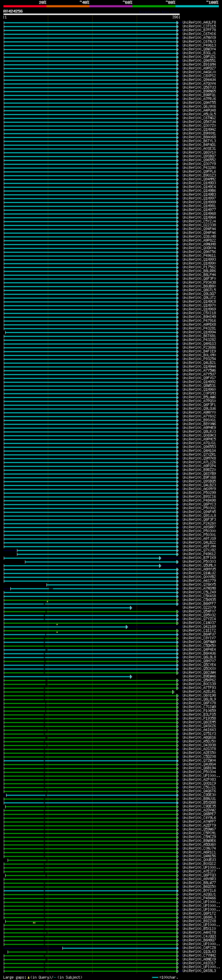Click label UniRef100_Q56TU3
222x980 pixels.
point(199,88)
